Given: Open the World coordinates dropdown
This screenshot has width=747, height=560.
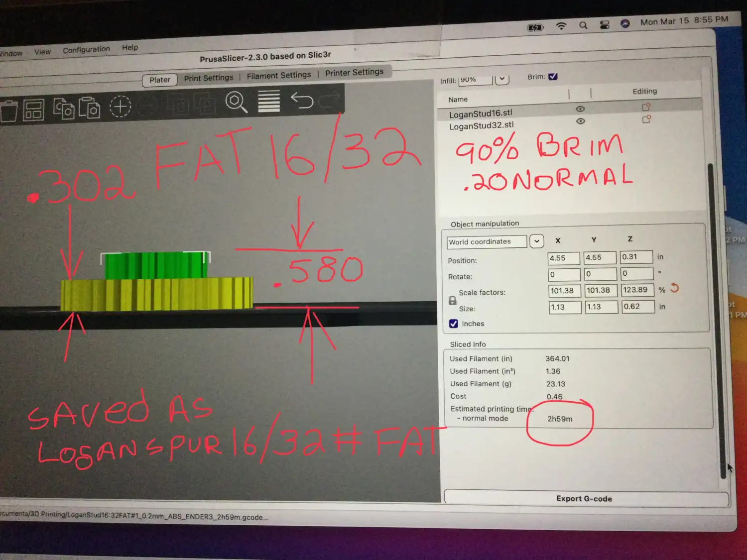Looking at the screenshot, I should (536, 241).
